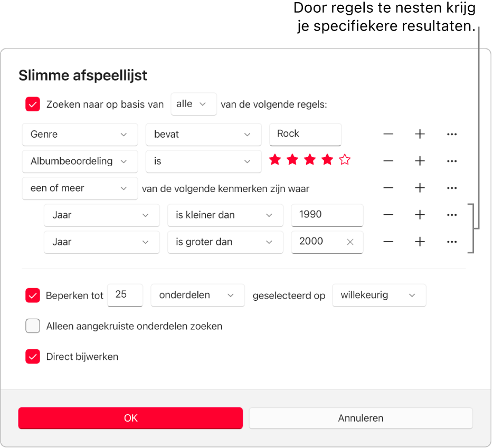Confirm the smart playlist with OK
This screenshot has height=448, width=493.
130,418
